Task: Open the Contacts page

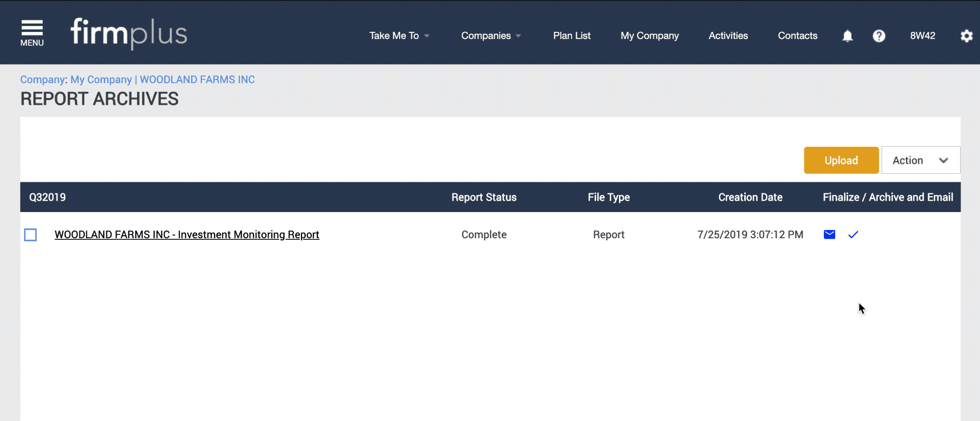Action: pyautogui.click(x=797, y=36)
